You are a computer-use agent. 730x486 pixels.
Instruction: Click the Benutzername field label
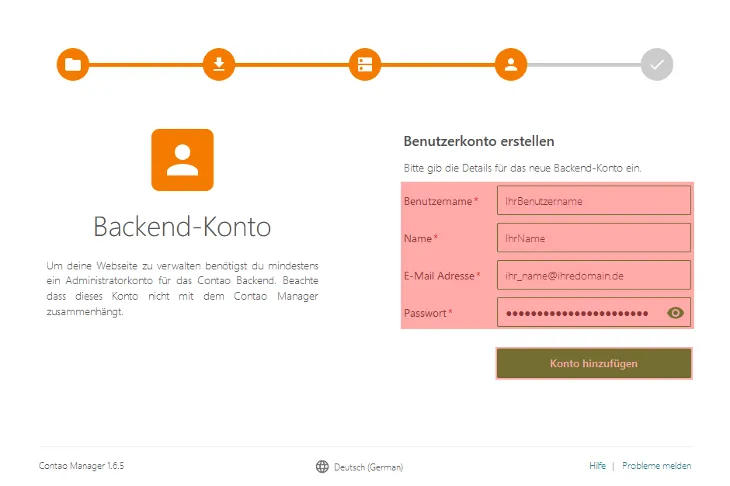(x=437, y=201)
